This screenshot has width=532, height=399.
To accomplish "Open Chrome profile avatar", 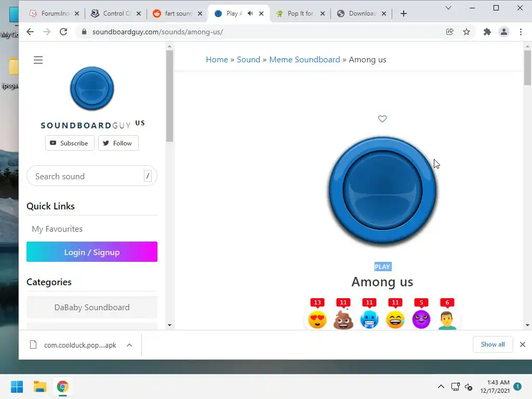I will [x=504, y=32].
